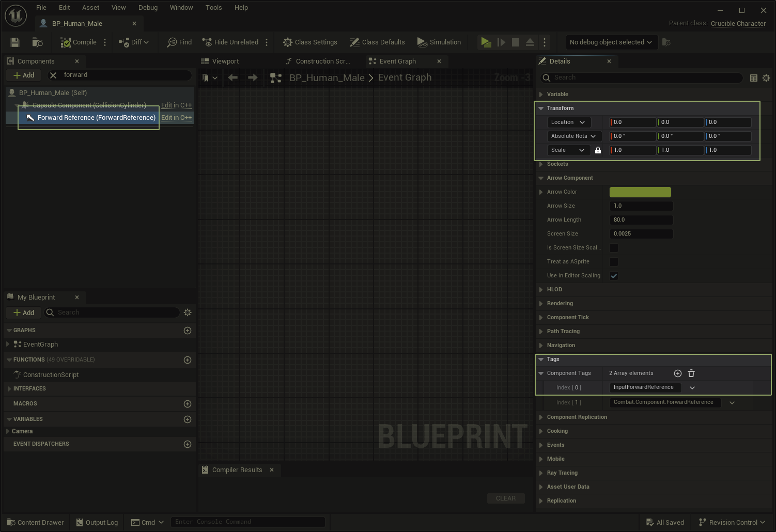Navigate back in graph history
Image resolution: width=776 pixels, height=532 pixels.
(233, 77)
